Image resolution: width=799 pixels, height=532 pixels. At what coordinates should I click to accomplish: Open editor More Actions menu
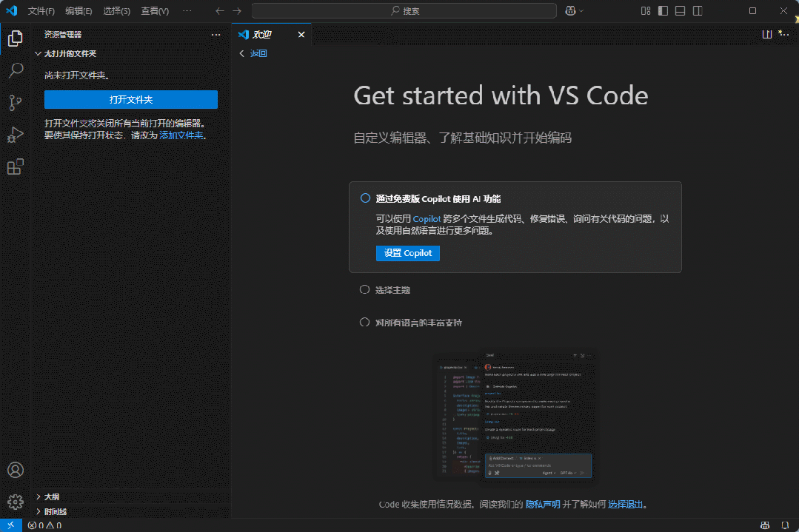783,34
